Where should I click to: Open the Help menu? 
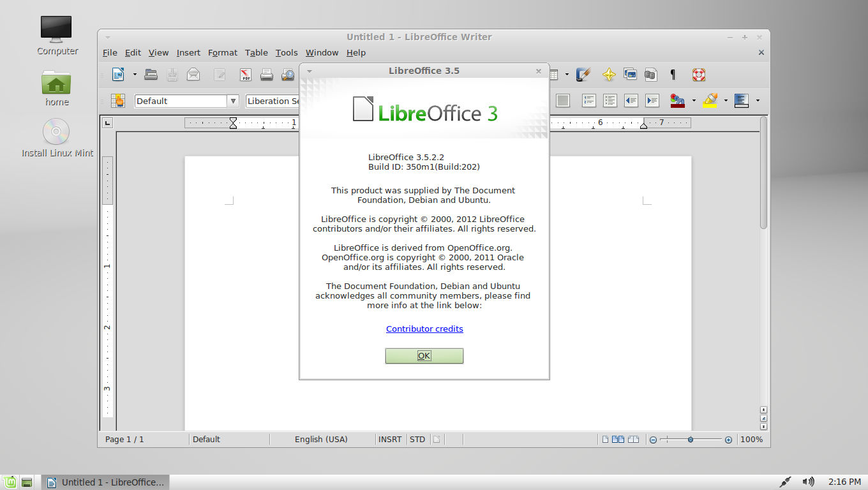coord(356,53)
